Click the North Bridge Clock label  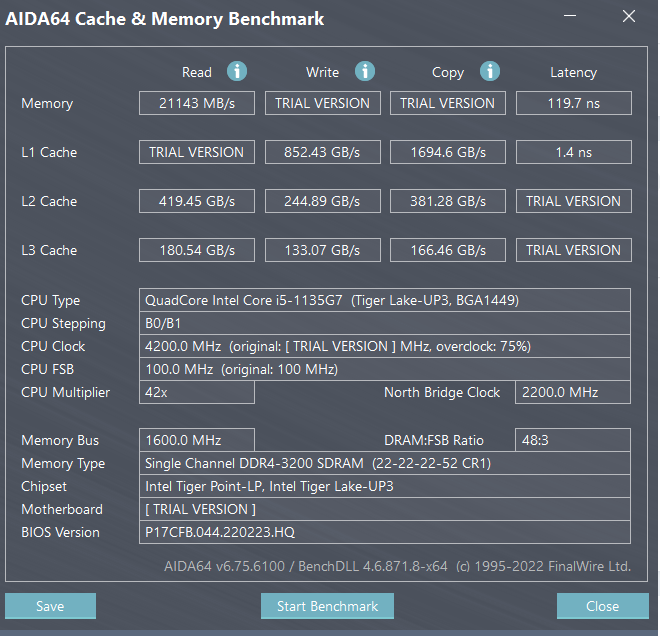pos(442,392)
